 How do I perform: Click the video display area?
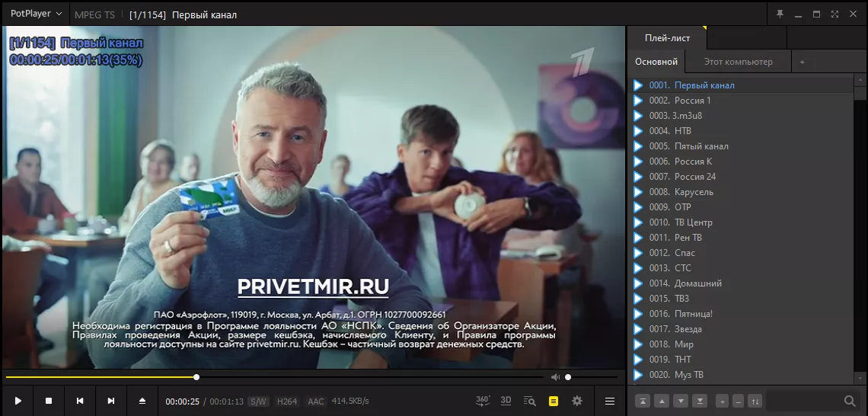[x=314, y=198]
